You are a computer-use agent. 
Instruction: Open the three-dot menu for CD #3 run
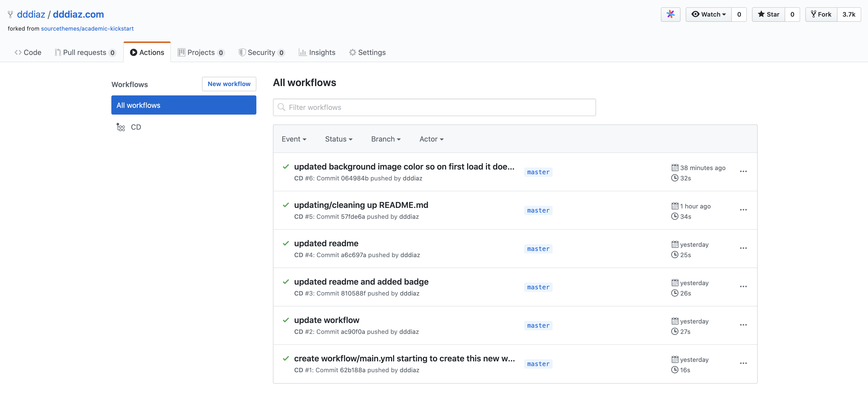tap(743, 286)
